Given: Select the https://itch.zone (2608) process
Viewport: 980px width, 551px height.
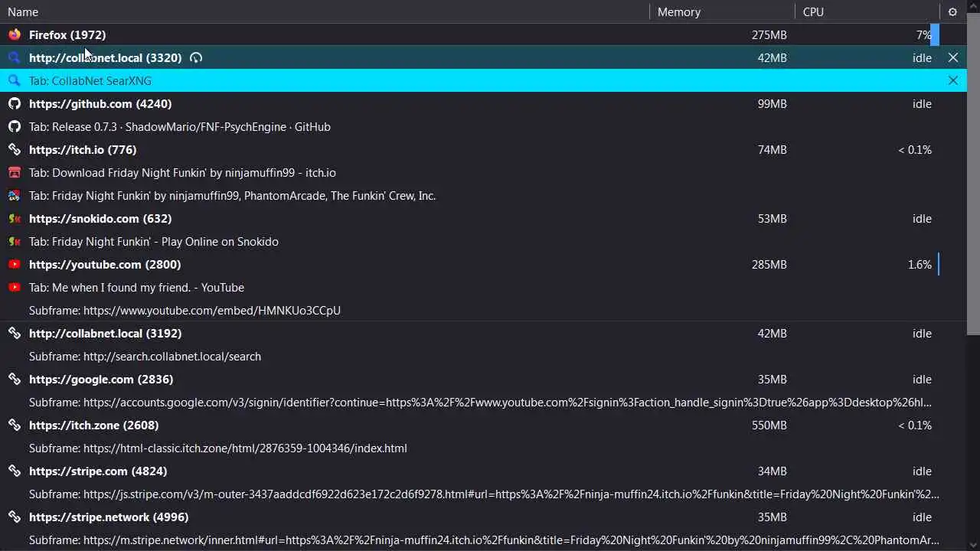Looking at the screenshot, I should click(x=483, y=425).
